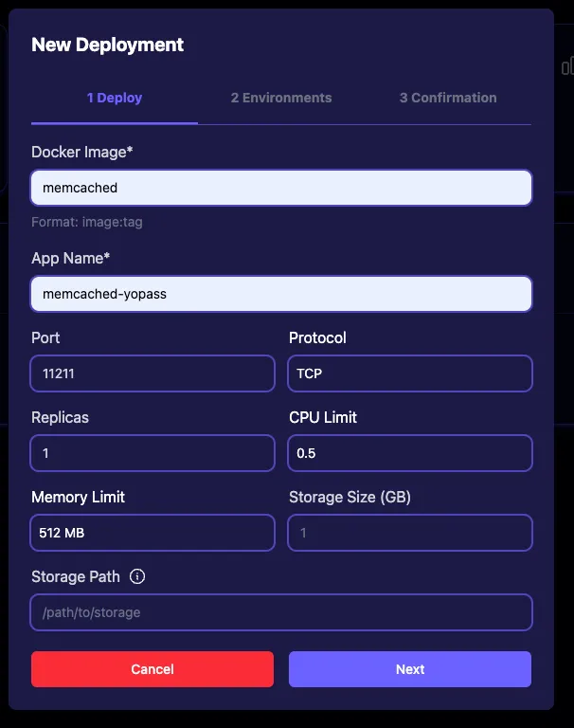The width and height of the screenshot is (574, 728).
Task: Go to the 3 Confirmation tab
Action: point(448,98)
